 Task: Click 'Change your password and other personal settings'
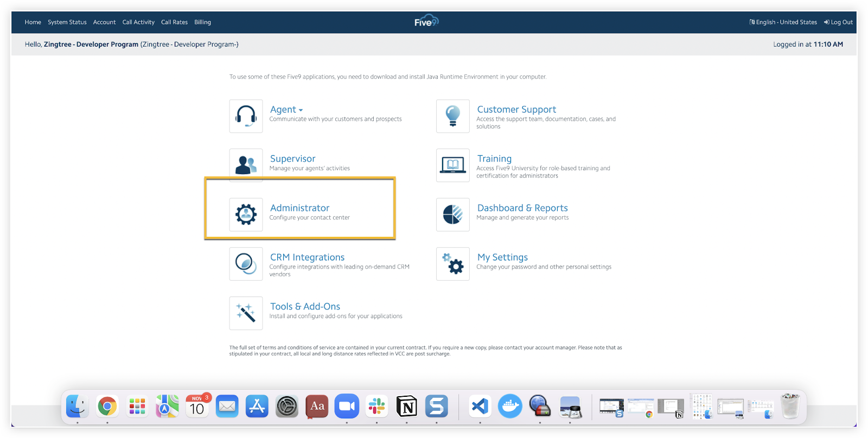coord(544,267)
